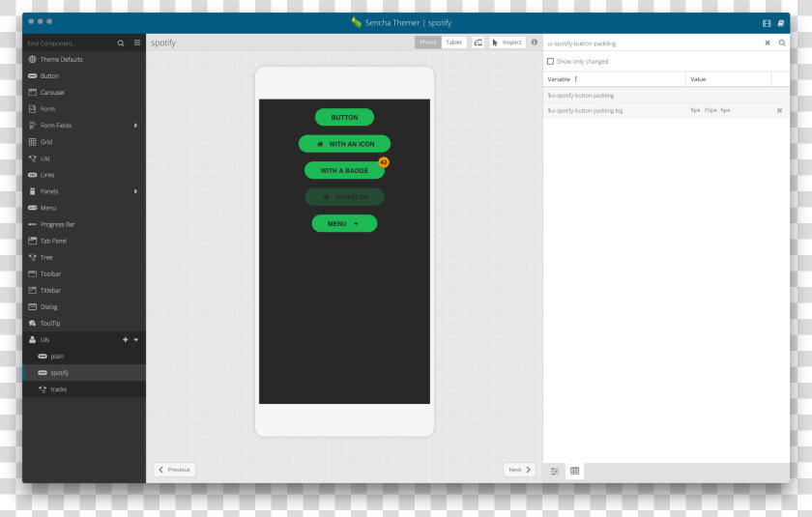Select the $ui-spotify-button-padding row
This screenshot has width=812, height=517.
[666, 96]
